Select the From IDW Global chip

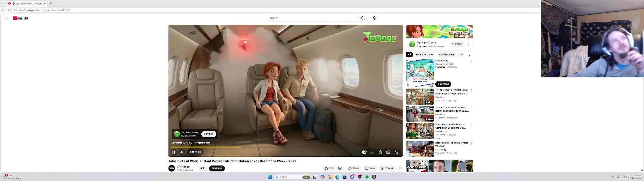425,55
